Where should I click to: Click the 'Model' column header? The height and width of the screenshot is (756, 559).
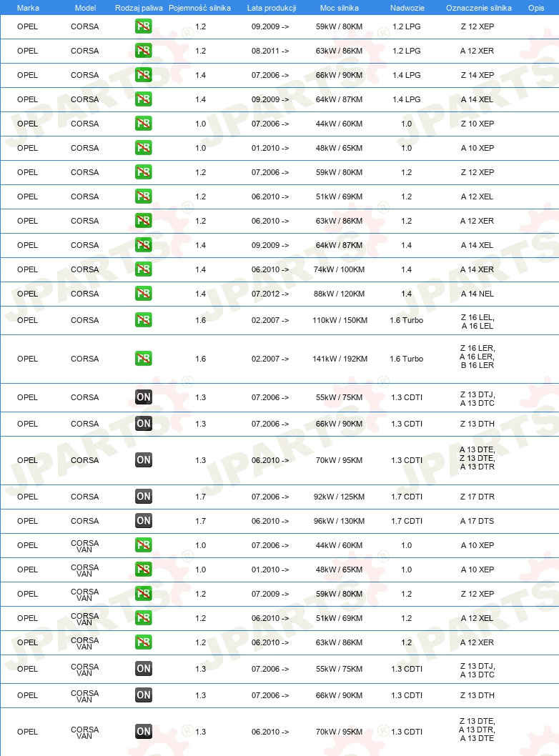tap(85, 8)
